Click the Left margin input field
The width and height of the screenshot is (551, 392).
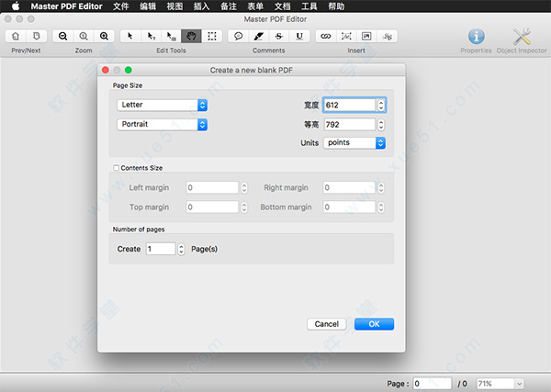click(212, 187)
